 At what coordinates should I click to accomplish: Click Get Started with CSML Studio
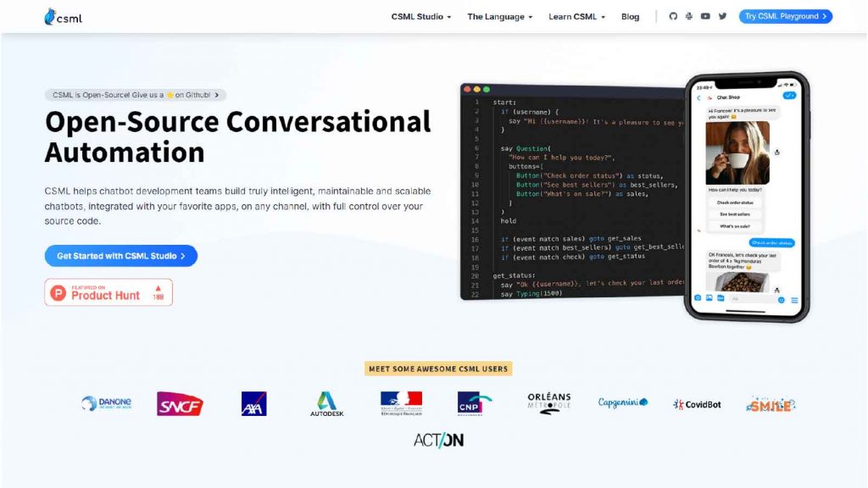click(120, 256)
